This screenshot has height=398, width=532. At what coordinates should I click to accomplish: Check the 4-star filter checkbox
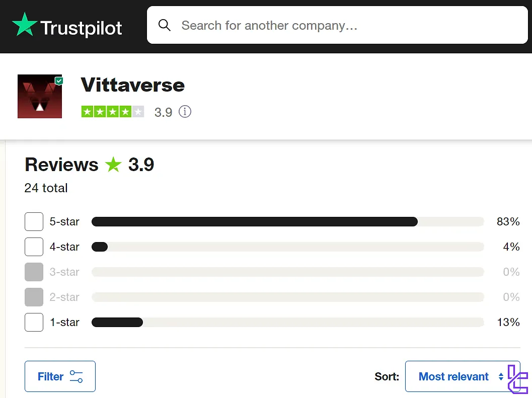coord(34,247)
